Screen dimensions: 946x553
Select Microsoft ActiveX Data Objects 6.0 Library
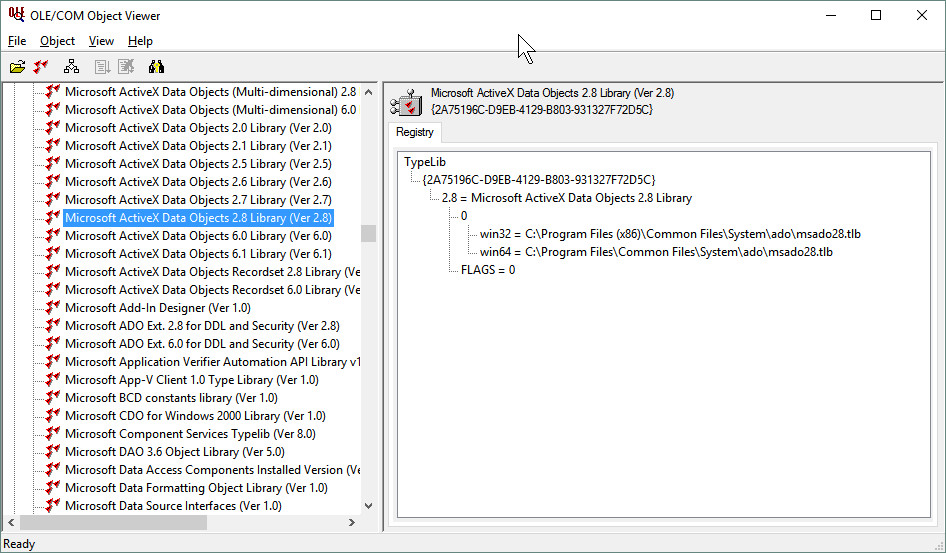(x=198, y=236)
